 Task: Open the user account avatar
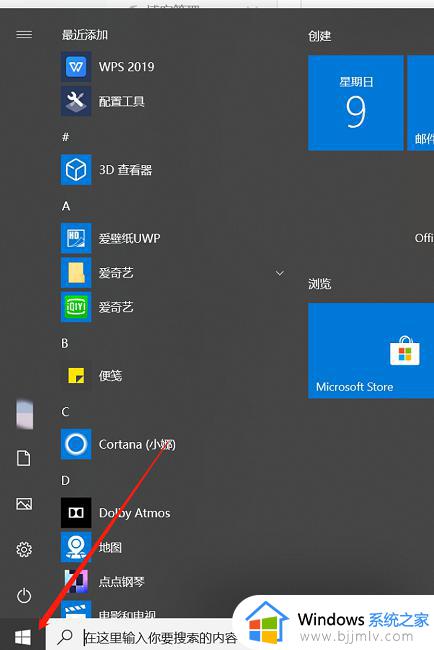(x=24, y=414)
